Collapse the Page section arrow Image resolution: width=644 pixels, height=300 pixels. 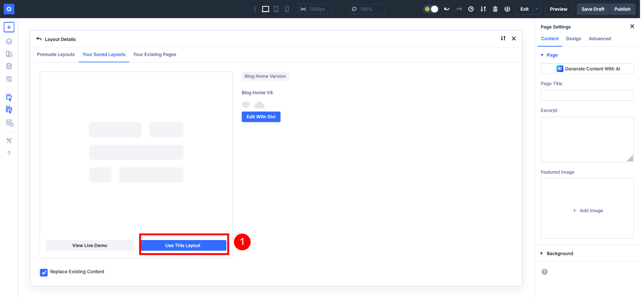[x=542, y=55]
